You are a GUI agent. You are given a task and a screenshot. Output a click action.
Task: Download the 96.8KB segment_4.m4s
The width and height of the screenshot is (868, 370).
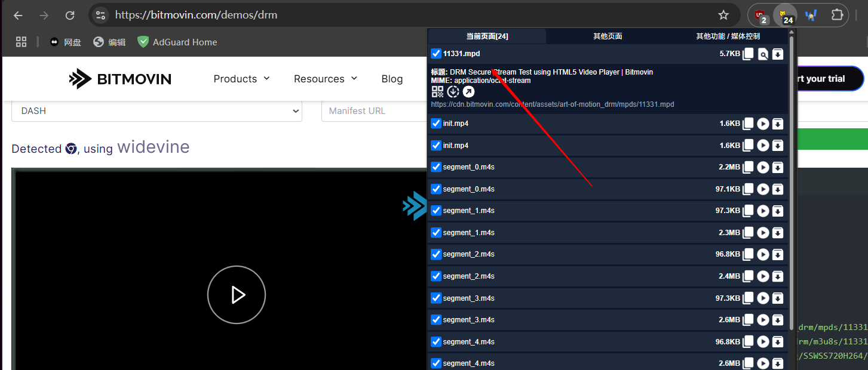coord(778,342)
